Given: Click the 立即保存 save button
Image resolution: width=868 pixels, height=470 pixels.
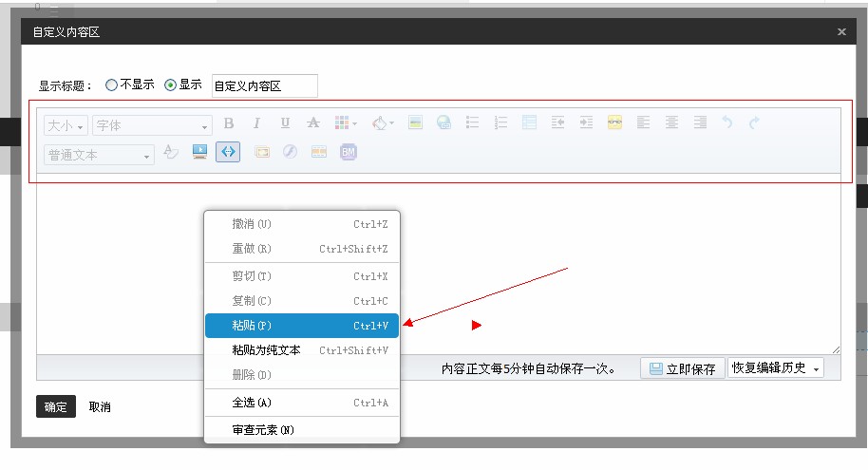Looking at the screenshot, I should coord(683,368).
